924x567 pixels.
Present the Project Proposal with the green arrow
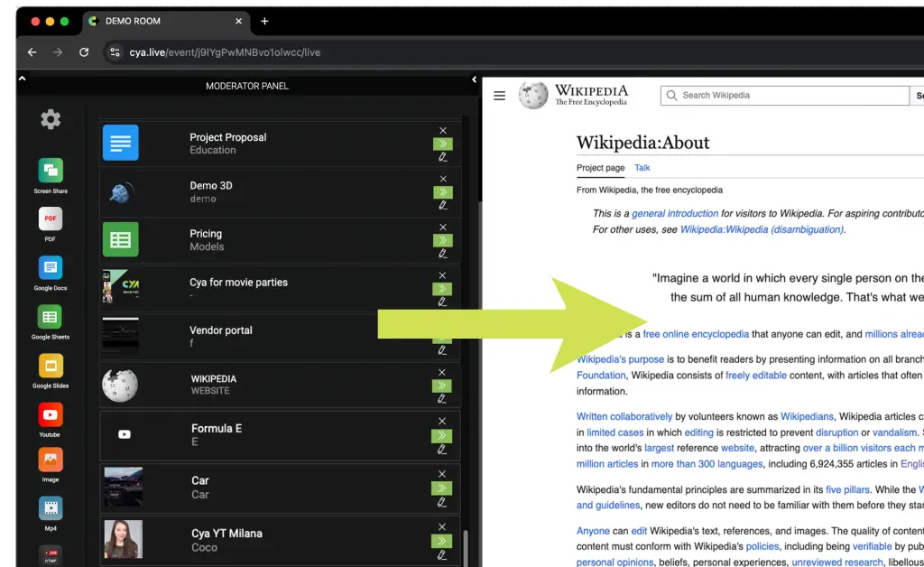(x=442, y=144)
